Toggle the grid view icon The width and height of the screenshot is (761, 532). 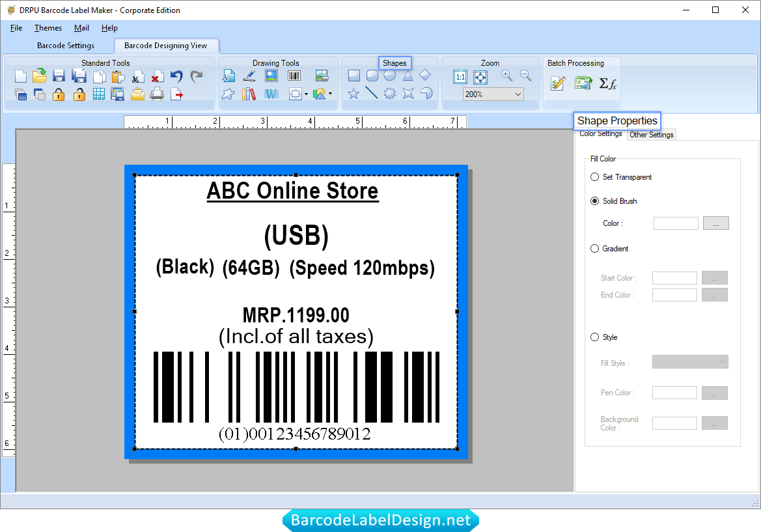coord(99,94)
